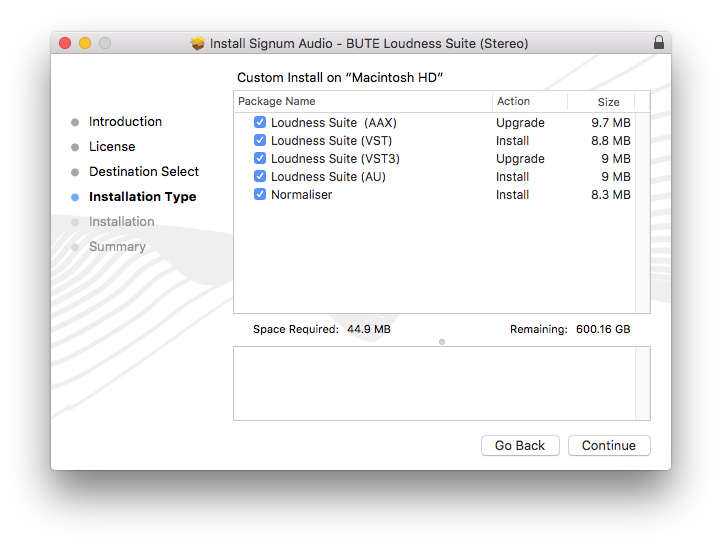Click the Go Back button

point(520,446)
